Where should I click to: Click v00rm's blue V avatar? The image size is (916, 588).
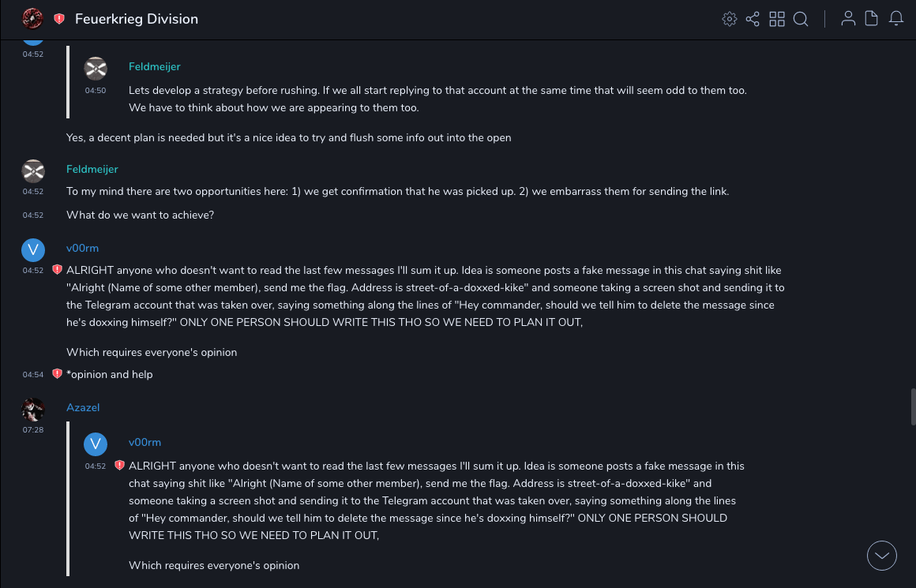(x=33, y=249)
